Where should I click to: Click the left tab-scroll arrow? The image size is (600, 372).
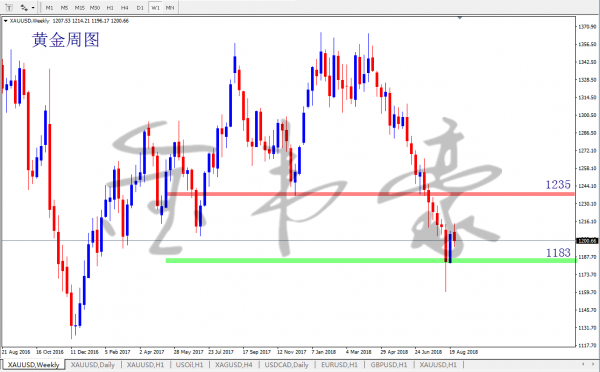[x=583, y=364]
